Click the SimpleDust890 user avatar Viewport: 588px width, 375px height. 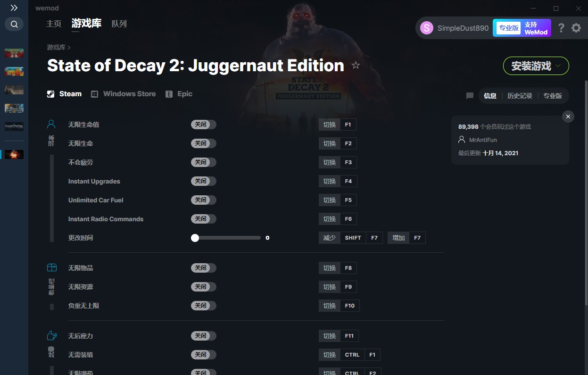point(427,28)
